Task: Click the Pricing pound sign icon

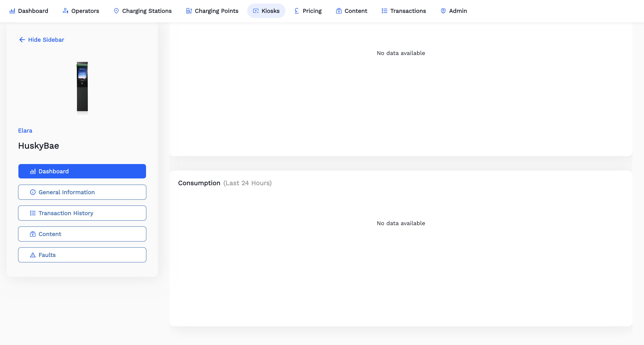Action: 297,11
